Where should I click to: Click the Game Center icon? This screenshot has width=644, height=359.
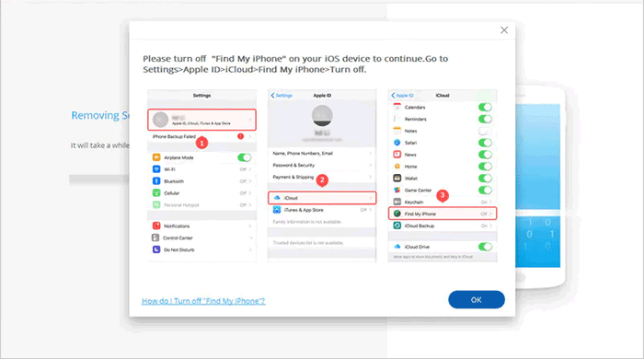(397, 191)
